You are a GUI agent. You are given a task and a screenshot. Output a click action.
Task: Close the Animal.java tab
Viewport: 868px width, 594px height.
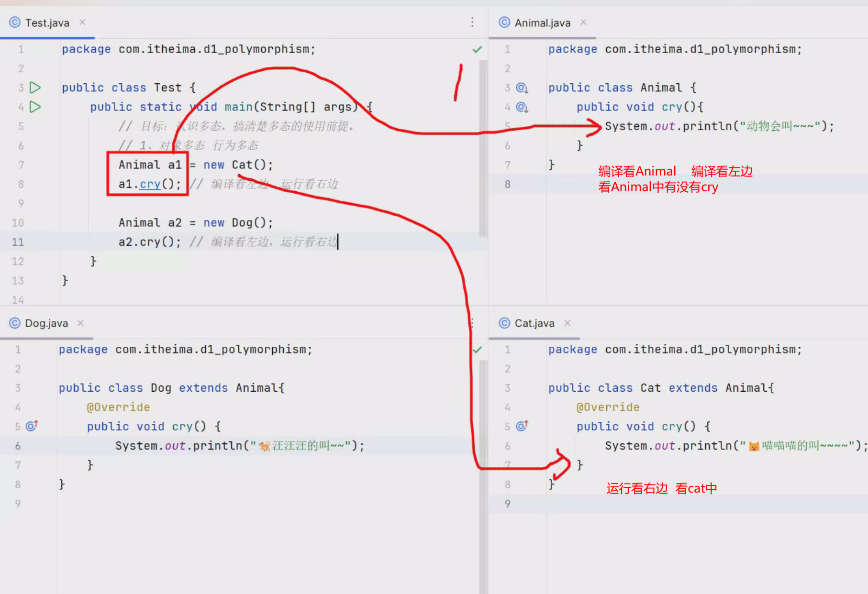[x=583, y=22]
